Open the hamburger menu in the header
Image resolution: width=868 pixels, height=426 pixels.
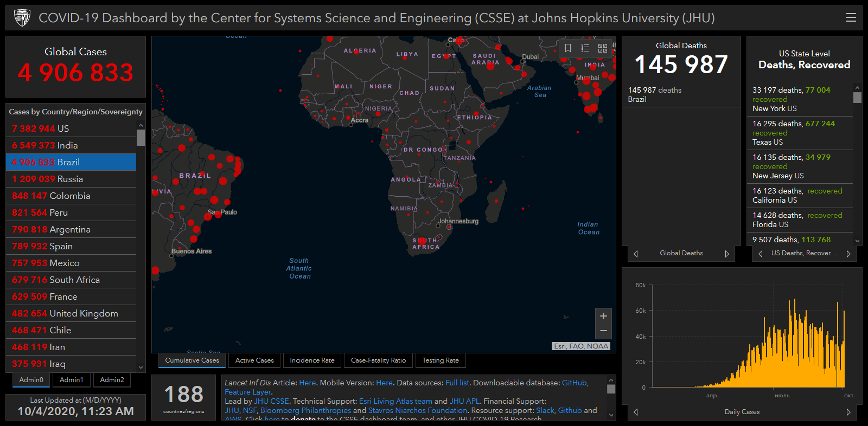pyautogui.click(x=851, y=18)
